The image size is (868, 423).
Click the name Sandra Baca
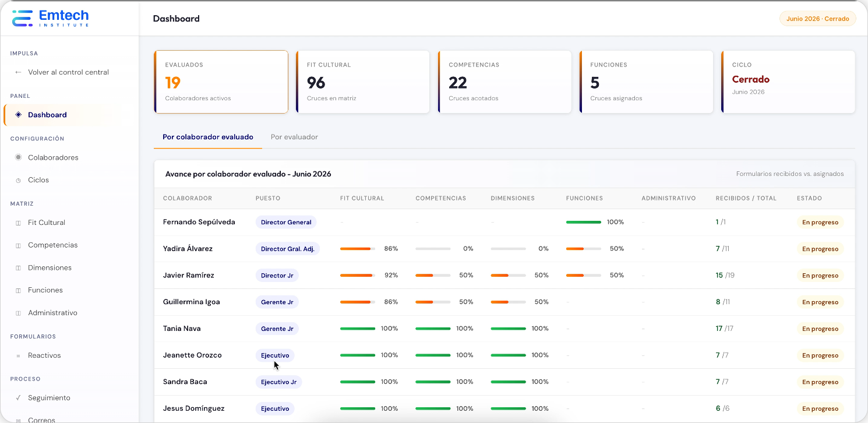pos(185,382)
